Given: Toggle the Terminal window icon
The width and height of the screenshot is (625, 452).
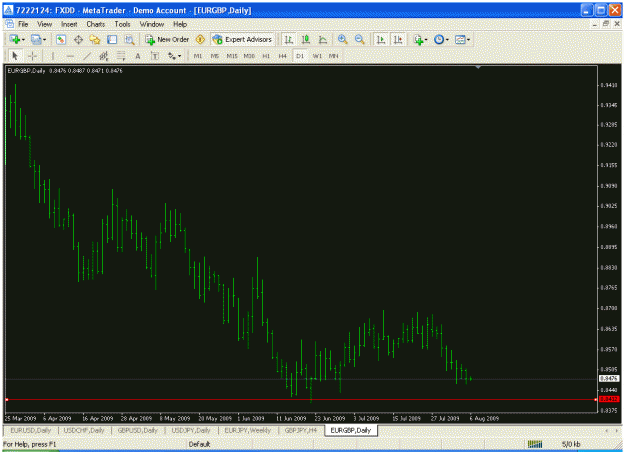Looking at the screenshot, I should tap(112, 39).
